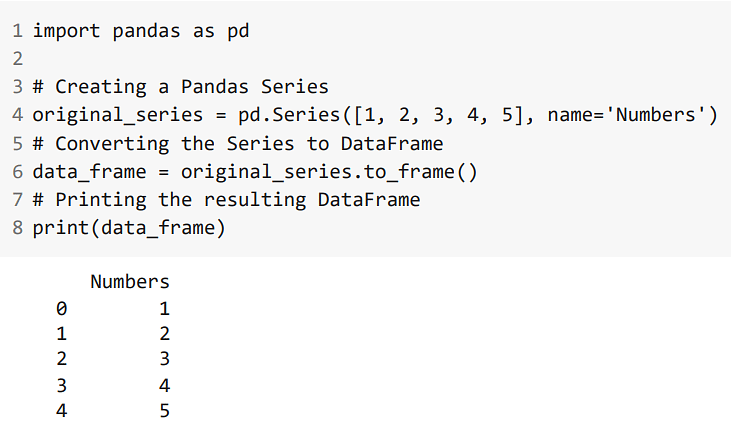The width and height of the screenshot is (731, 436).
Task: Click line number 5 in gutter
Action: click(18, 144)
